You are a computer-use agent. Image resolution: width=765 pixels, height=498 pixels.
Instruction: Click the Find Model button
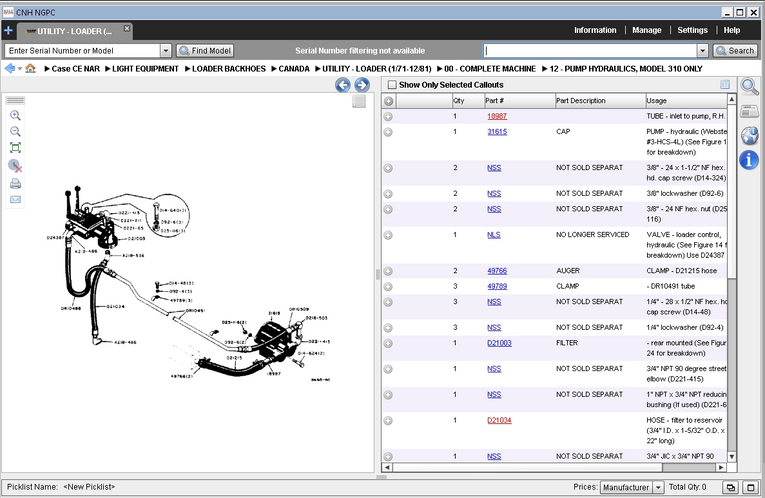click(205, 50)
